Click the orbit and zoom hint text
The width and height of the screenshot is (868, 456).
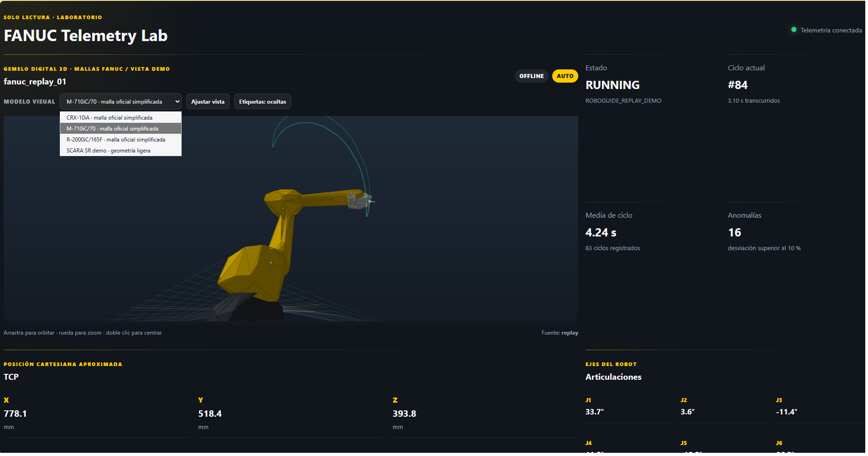(83, 333)
